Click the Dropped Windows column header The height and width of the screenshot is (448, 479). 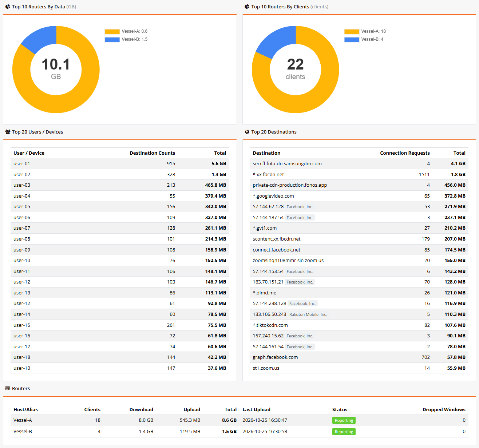(444, 409)
